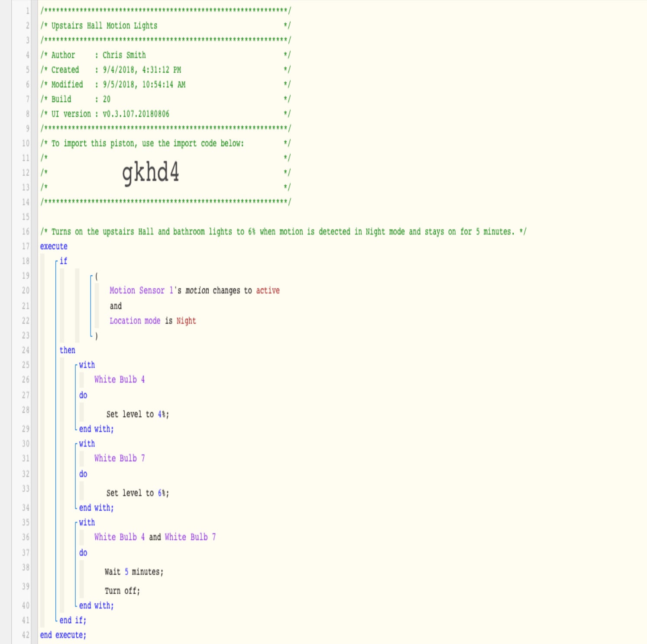Click the 'and' operator between conditions
This screenshot has width=647, height=644.
pyautogui.click(x=116, y=306)
